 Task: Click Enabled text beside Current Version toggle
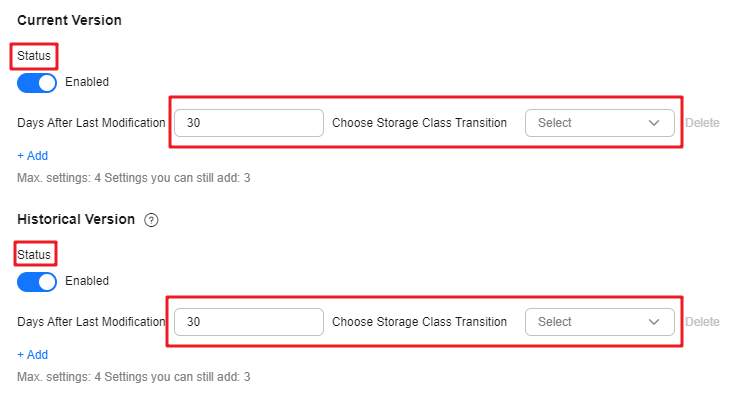[x=87, y=82]
